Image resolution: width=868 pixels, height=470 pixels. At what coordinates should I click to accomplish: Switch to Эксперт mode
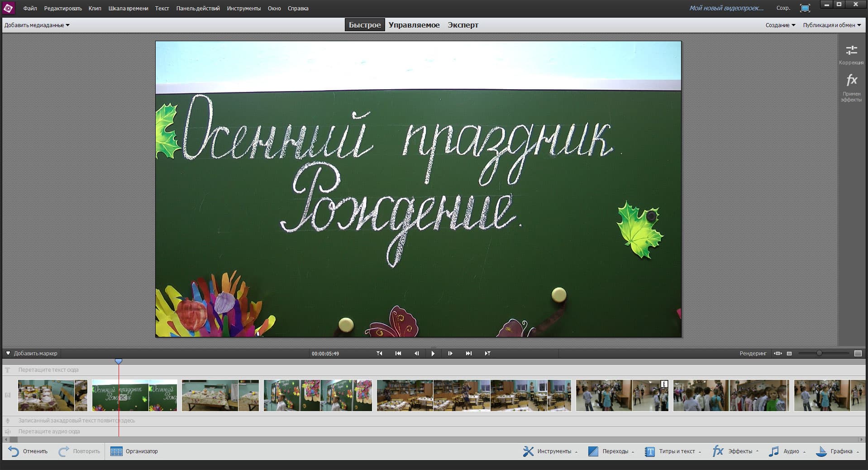tap(463, 25)
